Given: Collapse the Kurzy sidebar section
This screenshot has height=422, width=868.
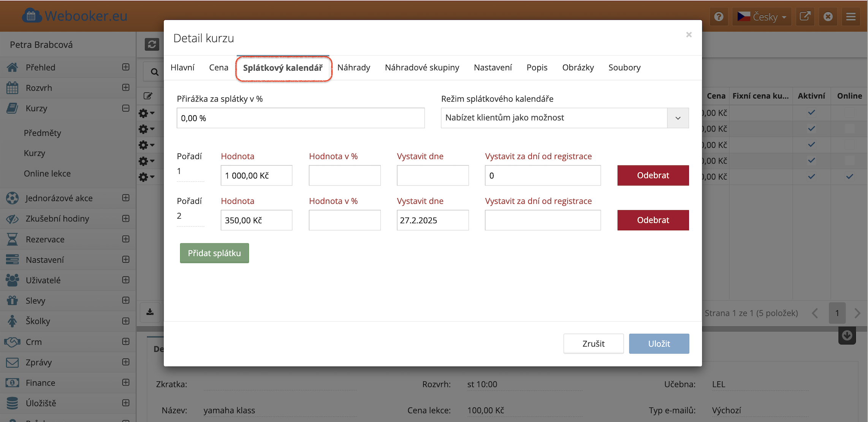Looking at the screenshot, I should click(x=126, y=108).
